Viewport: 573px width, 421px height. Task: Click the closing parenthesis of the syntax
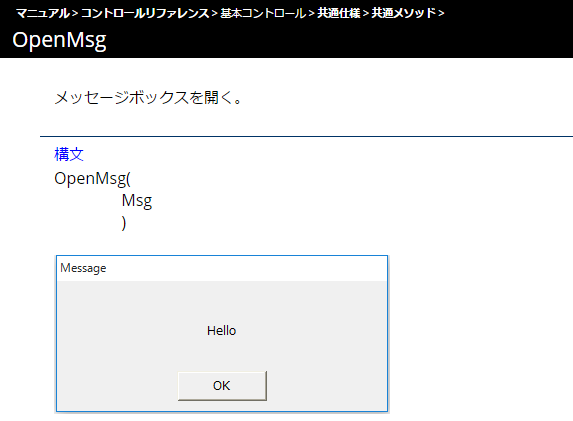point(124,223)
